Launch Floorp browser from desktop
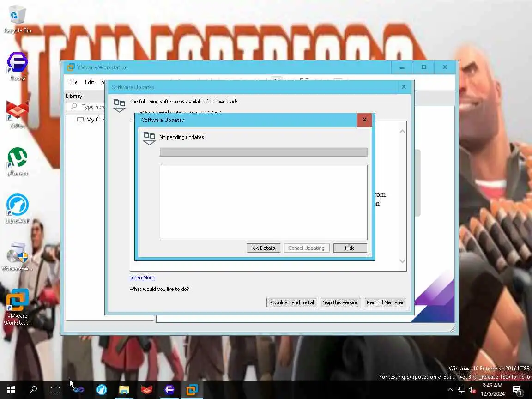The width and height of the screenshot is (532, 399). (17, 66)
